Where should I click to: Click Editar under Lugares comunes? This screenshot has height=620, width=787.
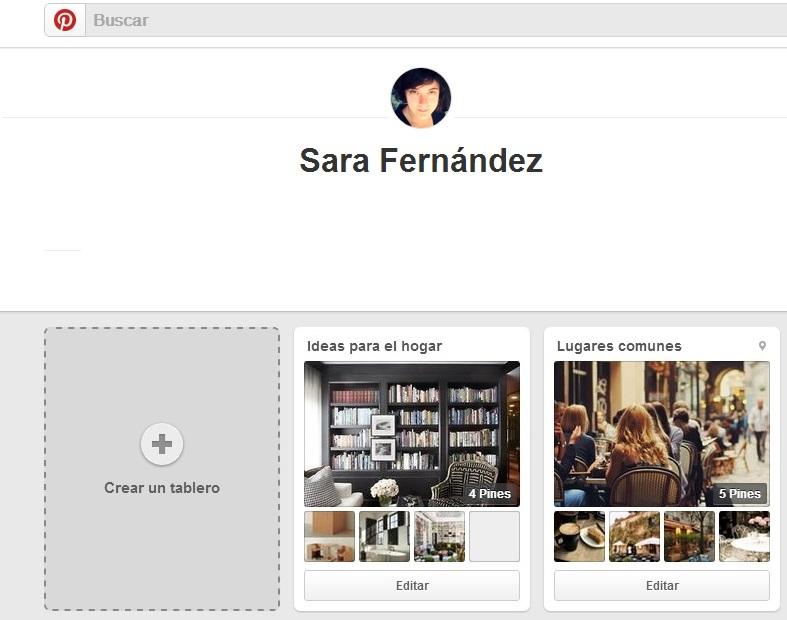point(661,585)
